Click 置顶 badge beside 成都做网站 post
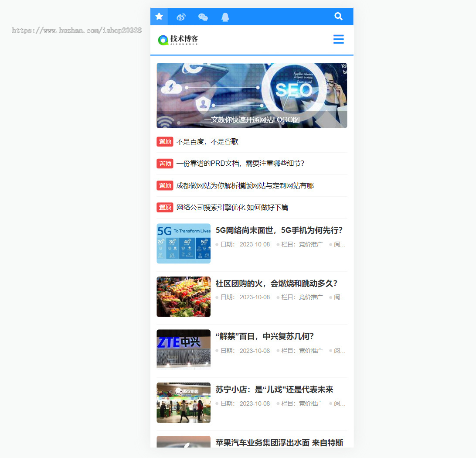This screenshot has width=476, height=458. (x=165, y=185)
